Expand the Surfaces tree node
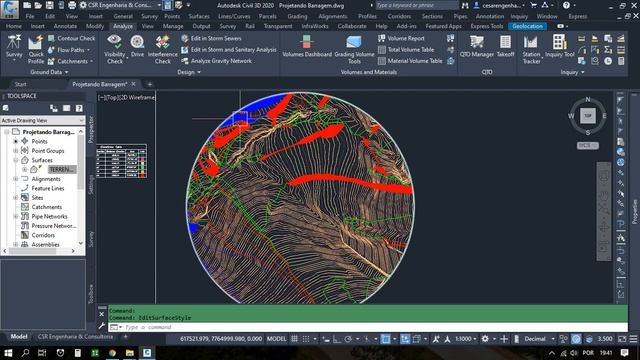This screenshot has width=640, height=360. point(16,160)
